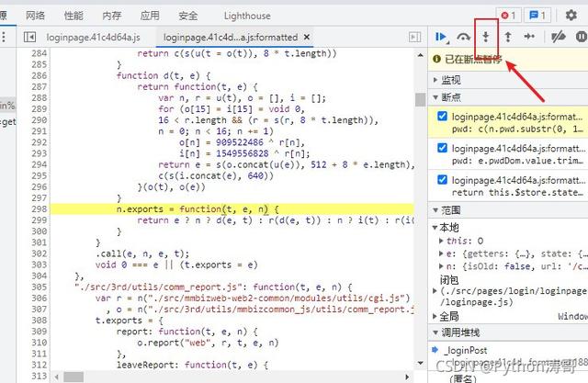Uncheck breakpoint pwd: e.pwdDom.value.trim
The width and height of the screenshot is (588, 383).
click(443, 148)
